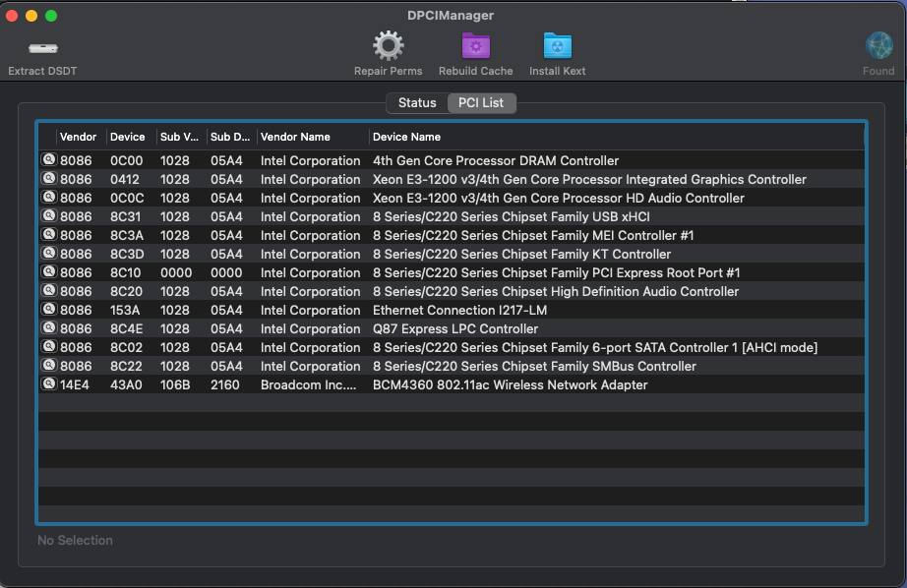
Task: Switch to the Status tab
Action: [417, 103]
